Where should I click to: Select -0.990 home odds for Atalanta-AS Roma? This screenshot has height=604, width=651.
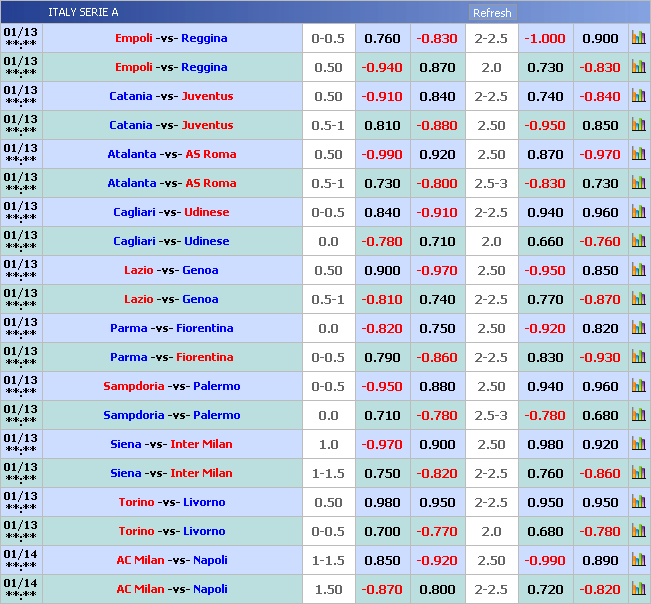pos(382,155)
